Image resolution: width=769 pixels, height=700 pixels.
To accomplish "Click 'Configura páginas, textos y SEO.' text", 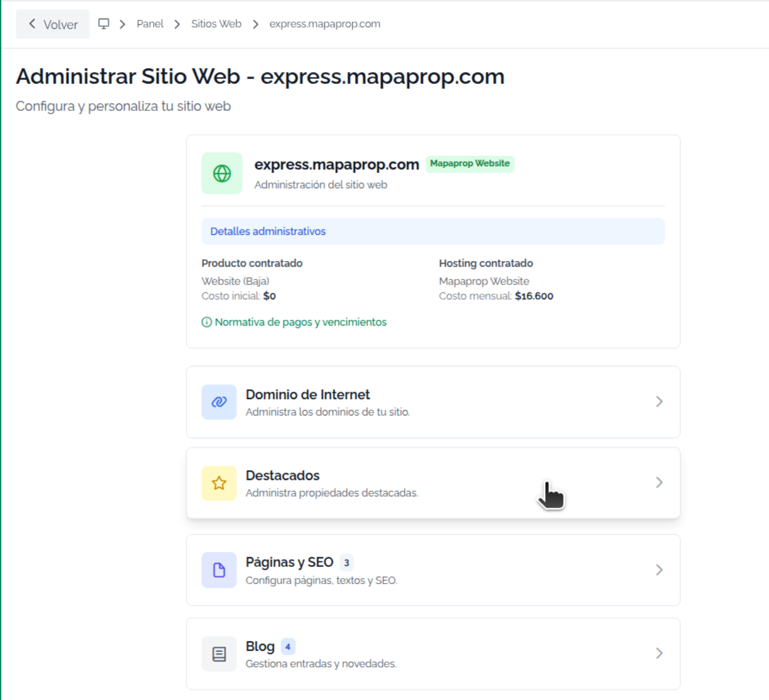I will pyautogui.click(x=321, y=580).
